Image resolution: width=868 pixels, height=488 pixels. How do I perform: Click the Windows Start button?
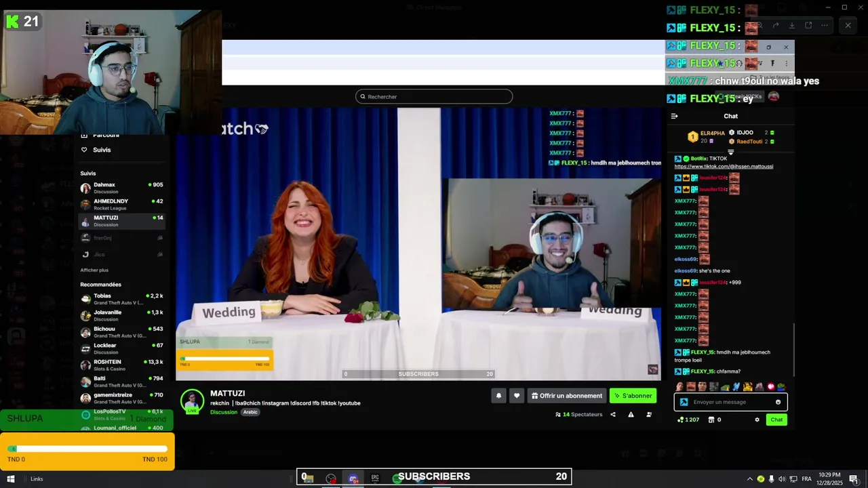(x=10, y=479)
